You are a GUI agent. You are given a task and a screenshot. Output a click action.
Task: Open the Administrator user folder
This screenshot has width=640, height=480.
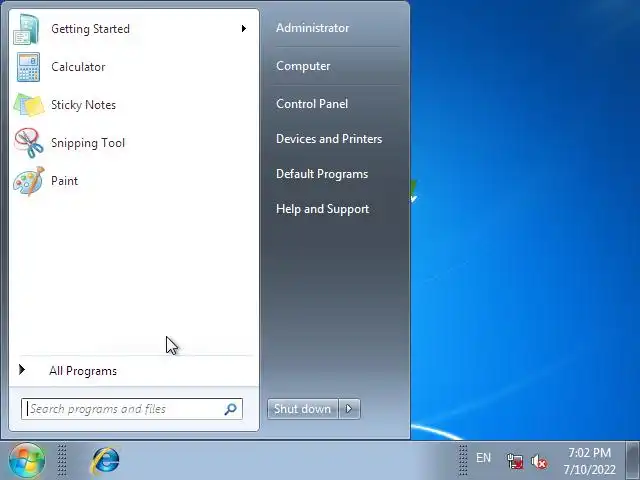click(x=312, y=28)
